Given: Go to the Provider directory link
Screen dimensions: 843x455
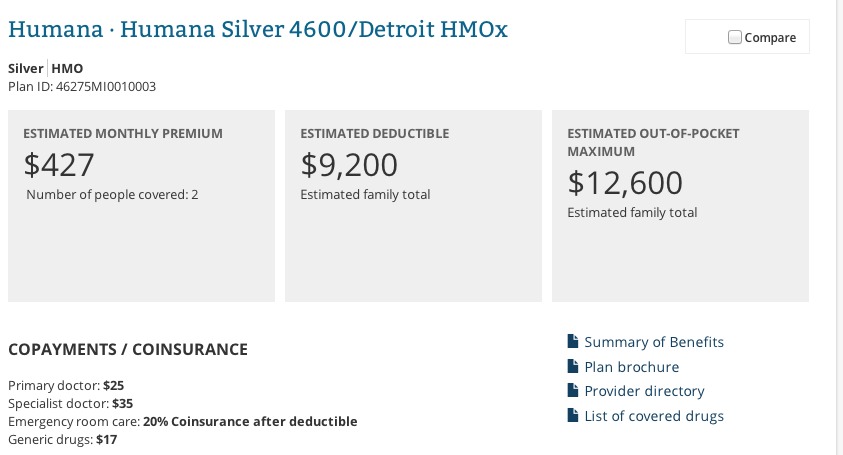Looking at the screenshot, I should (644, 391).
